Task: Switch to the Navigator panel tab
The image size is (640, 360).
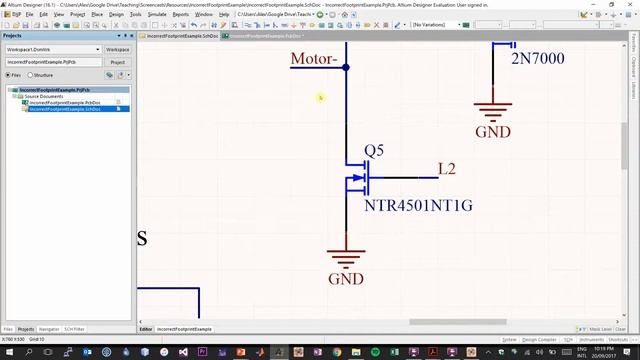Action: pos(49,329)
